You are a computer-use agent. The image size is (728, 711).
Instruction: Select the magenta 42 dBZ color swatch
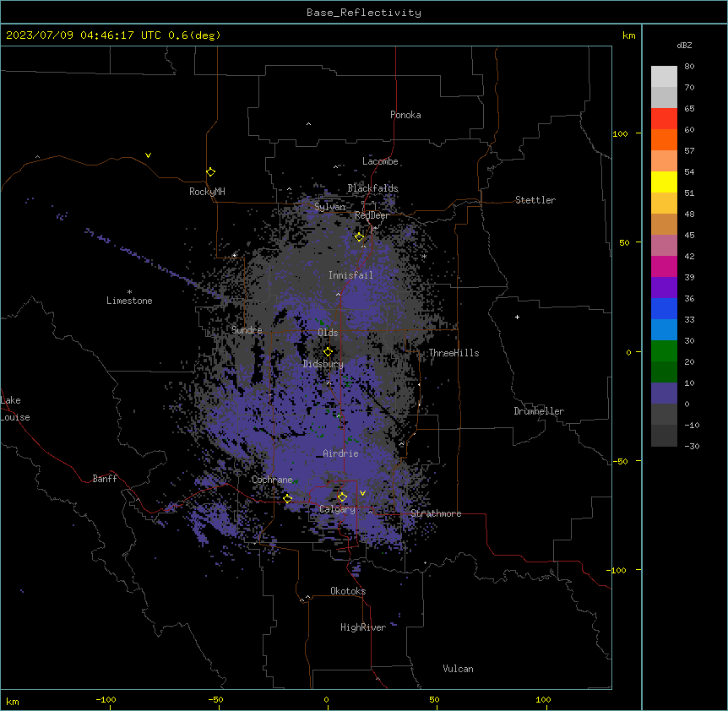point(664,266)
